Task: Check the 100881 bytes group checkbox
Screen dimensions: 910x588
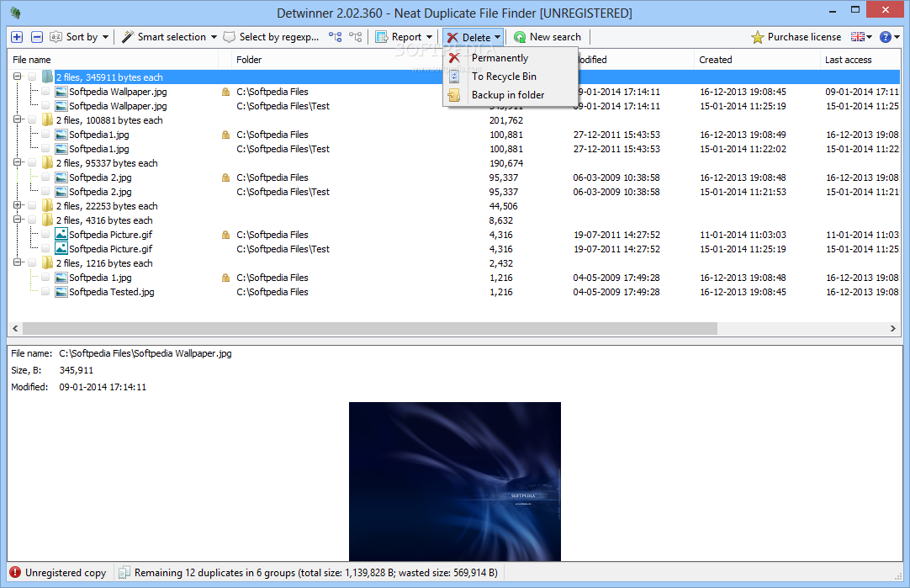Action: coord(32,120)
